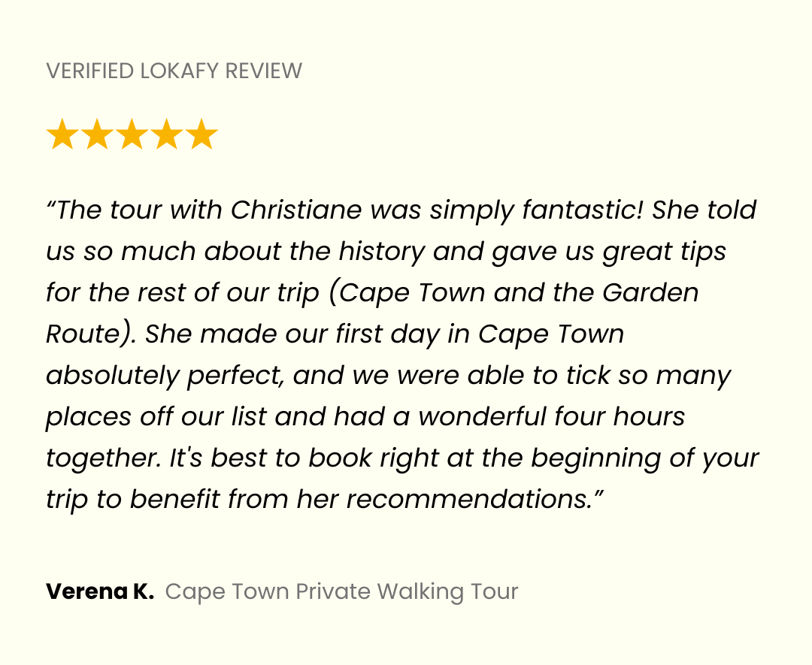The width and height of the screenshot is (812, 665).
Task: Select the fourth gold rating star
Action: coord(167,134)
